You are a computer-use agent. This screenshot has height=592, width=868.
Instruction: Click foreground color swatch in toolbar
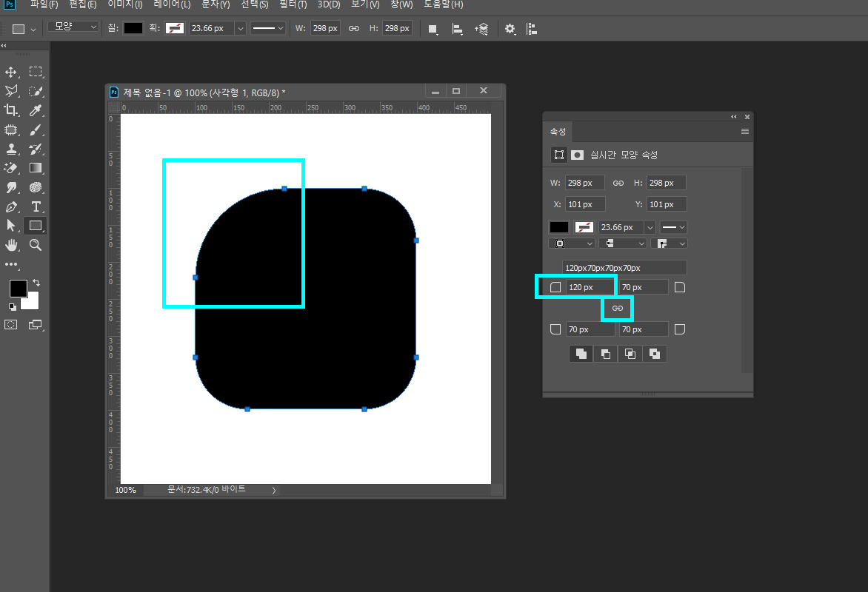18,289
